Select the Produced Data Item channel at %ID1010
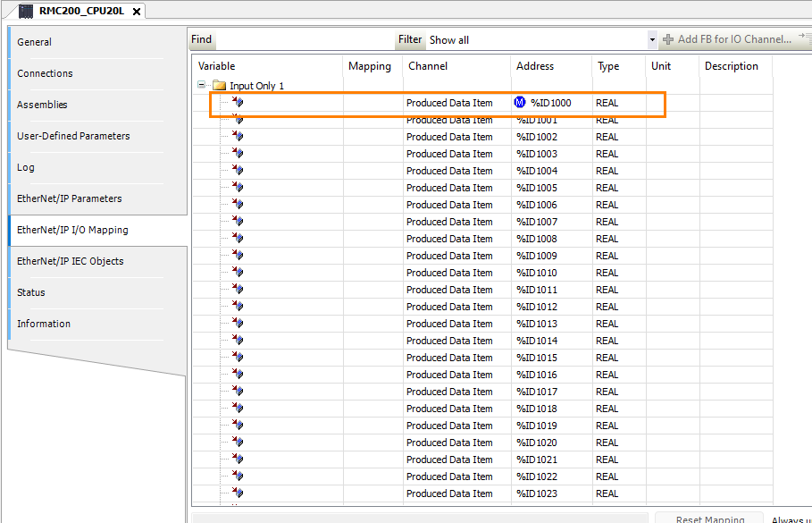The width and height of the screenshot is (812, 523). [x=449, y=273]
